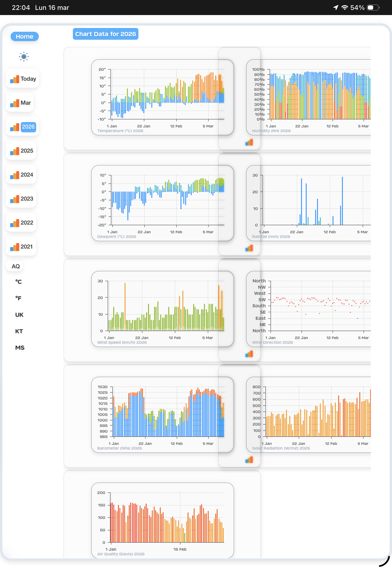This screenshot has width=392, height=569.
Task: Switch temperature units to °F
Action: (x=18, y=298)
